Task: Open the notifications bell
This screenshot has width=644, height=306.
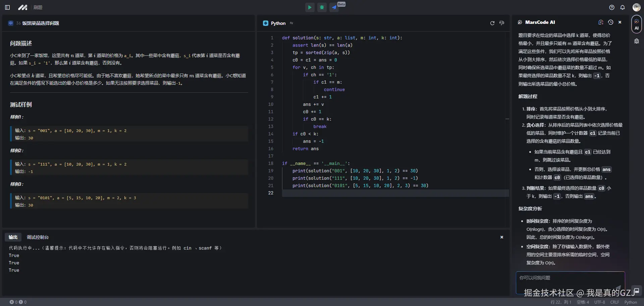Action: pyautogui.click(x=623, y=7)
